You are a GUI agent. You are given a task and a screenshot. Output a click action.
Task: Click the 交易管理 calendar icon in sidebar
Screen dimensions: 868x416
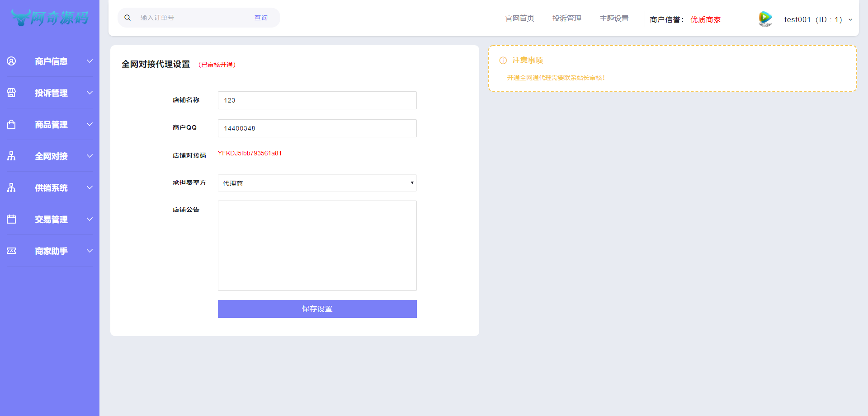(11, 219)
